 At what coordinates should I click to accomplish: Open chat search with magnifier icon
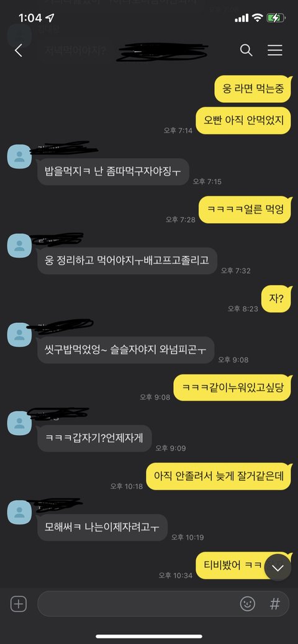pyautogui.click(x=246, y=51)
